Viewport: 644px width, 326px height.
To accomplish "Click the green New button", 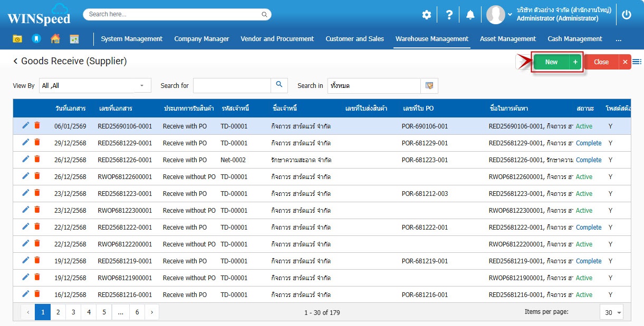I will coord(551,62).
